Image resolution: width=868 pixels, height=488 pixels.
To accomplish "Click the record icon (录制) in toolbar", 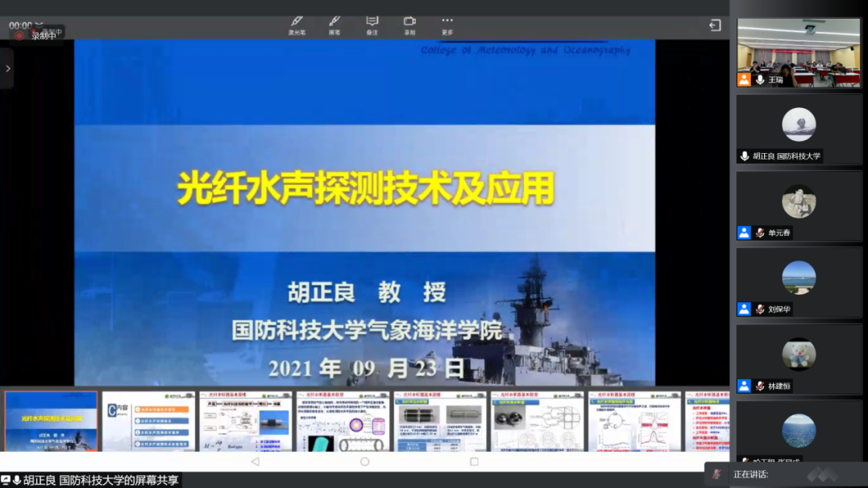I will tap(409, 23).
